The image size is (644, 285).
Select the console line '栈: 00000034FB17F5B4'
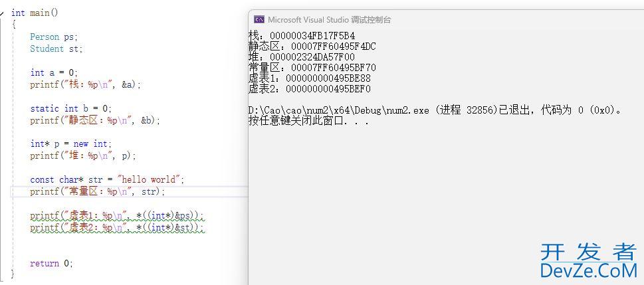click(302, 36)
